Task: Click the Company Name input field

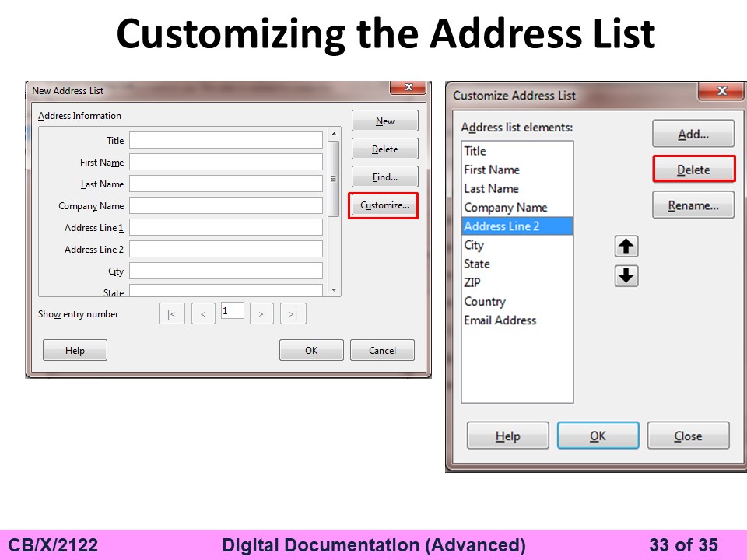Action: point(226,205)
